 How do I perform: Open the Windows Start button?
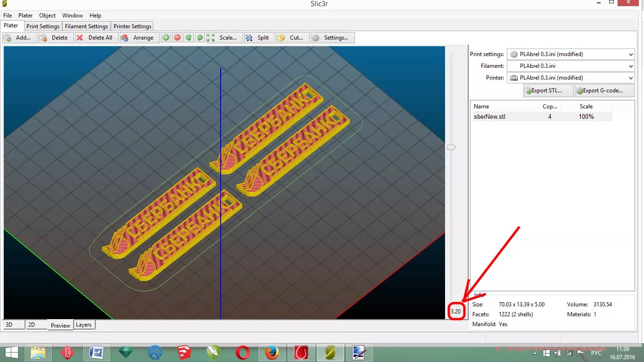(12, 352)
